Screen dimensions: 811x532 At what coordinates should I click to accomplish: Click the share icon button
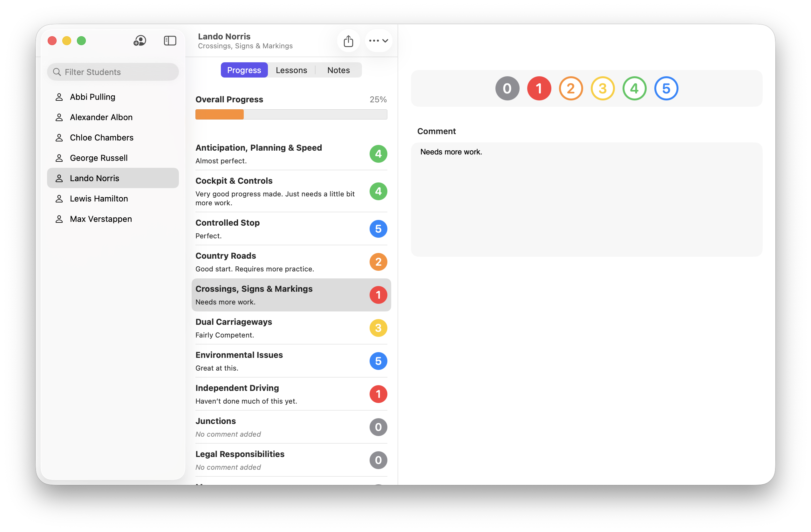(x=348, y=41)
